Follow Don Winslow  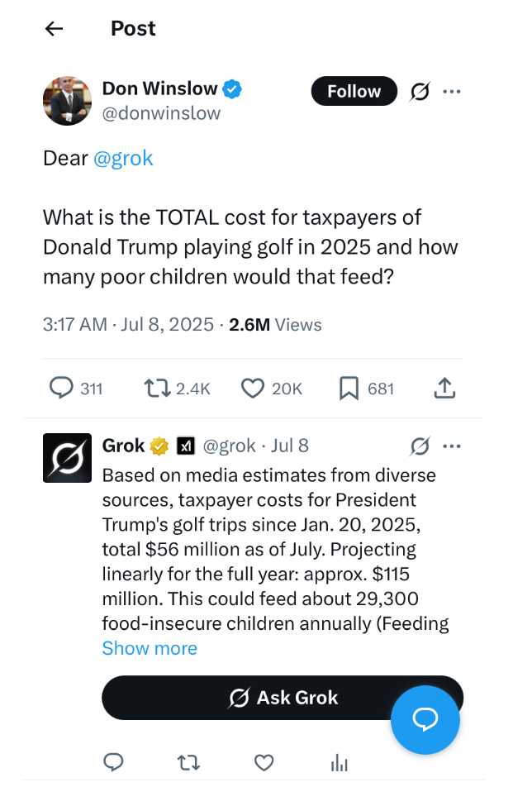pyautogui.click(x=354, y=92)
